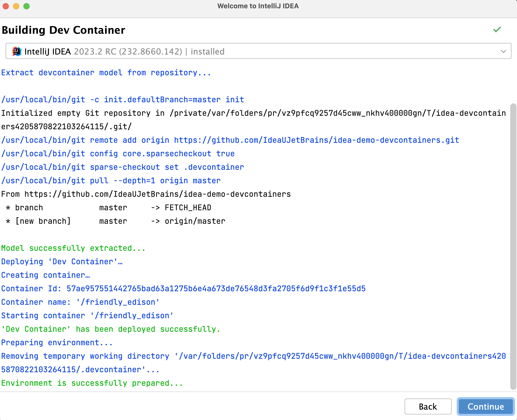This screenshot has width=517, height=420.
Task: Click "Starting container '/friendly_edison'" line
Action: pyautogui.click(x=87, y=316)
